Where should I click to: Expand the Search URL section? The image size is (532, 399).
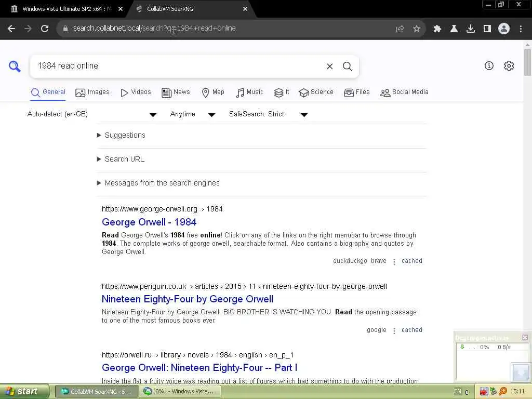[121, 159]
